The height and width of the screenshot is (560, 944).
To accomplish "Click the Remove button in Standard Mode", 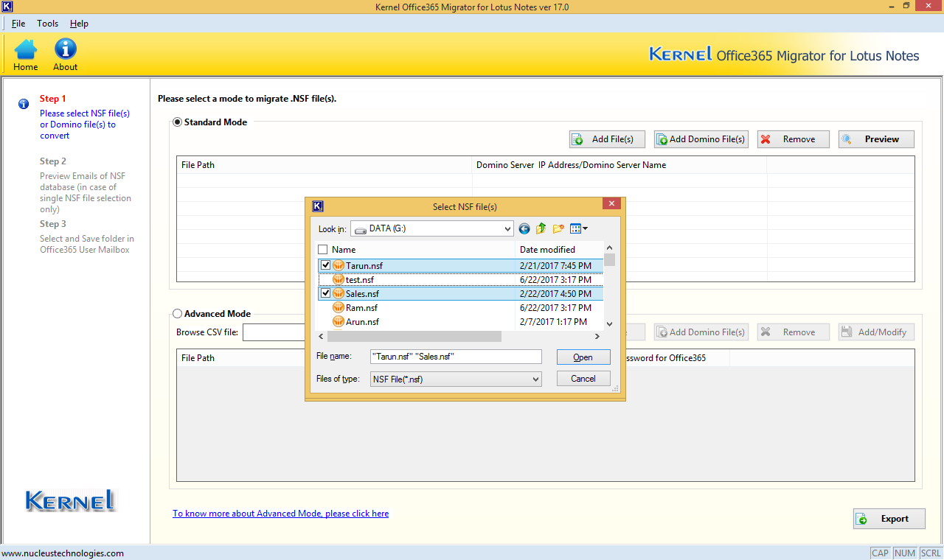I will pyautogui.click(x=794, y=139).
